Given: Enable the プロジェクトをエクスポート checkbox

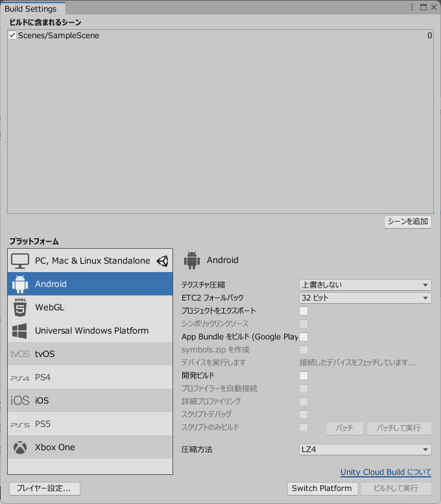Looking at the screenshot, I should [304, 311].
